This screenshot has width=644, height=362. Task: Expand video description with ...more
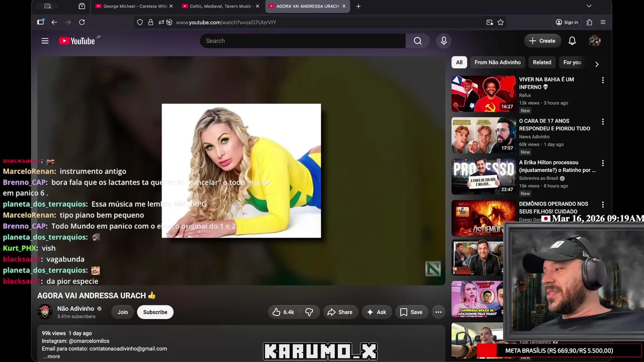click(x=51, y=356)
